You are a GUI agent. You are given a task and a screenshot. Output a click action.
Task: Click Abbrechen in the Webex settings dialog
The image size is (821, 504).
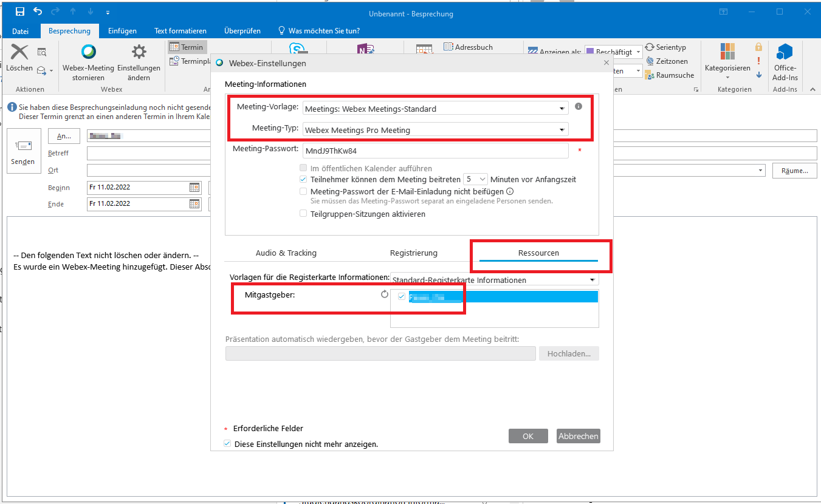click(x=579, y=436)
